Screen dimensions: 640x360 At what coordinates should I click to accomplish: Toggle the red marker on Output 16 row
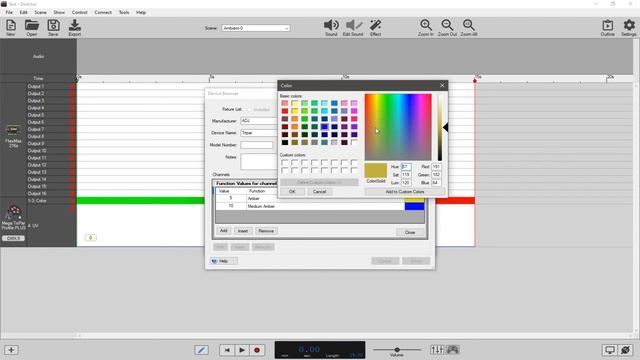click(x=72, y=193)
